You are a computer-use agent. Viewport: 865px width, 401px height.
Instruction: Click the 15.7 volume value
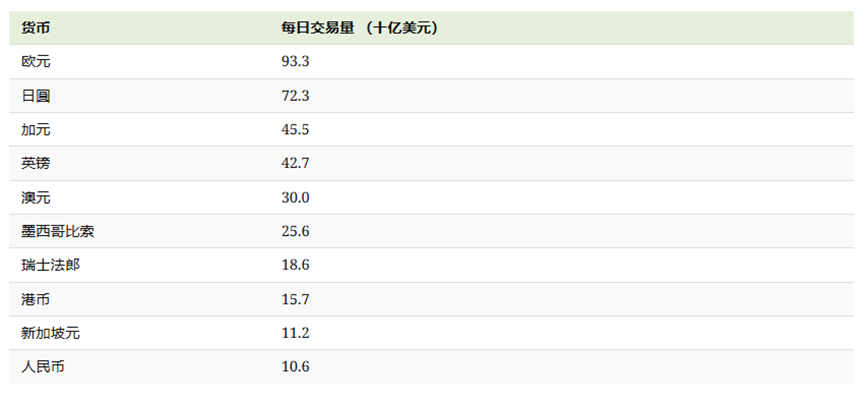[295, 300]
